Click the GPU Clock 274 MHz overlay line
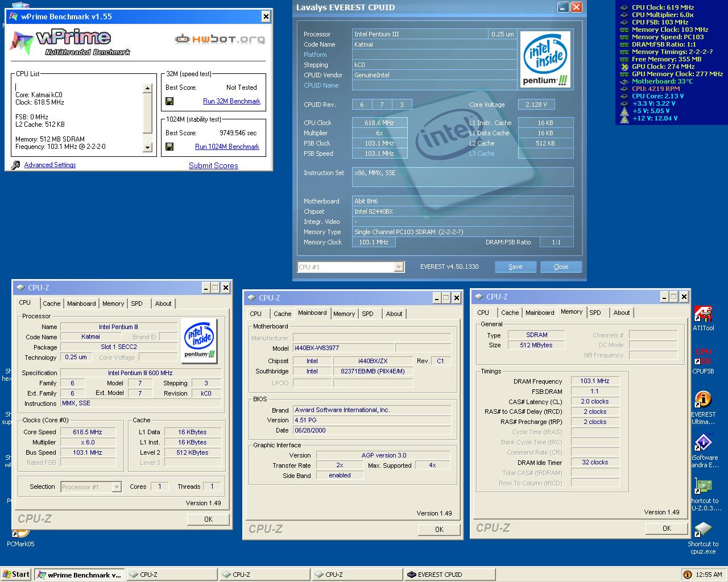728x582 pixels. [663, 66]
